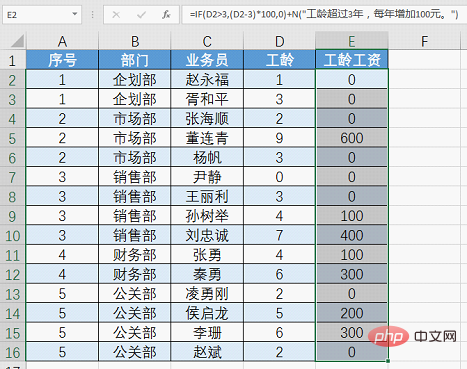Select cell with 王丽利

click(207, 196)
